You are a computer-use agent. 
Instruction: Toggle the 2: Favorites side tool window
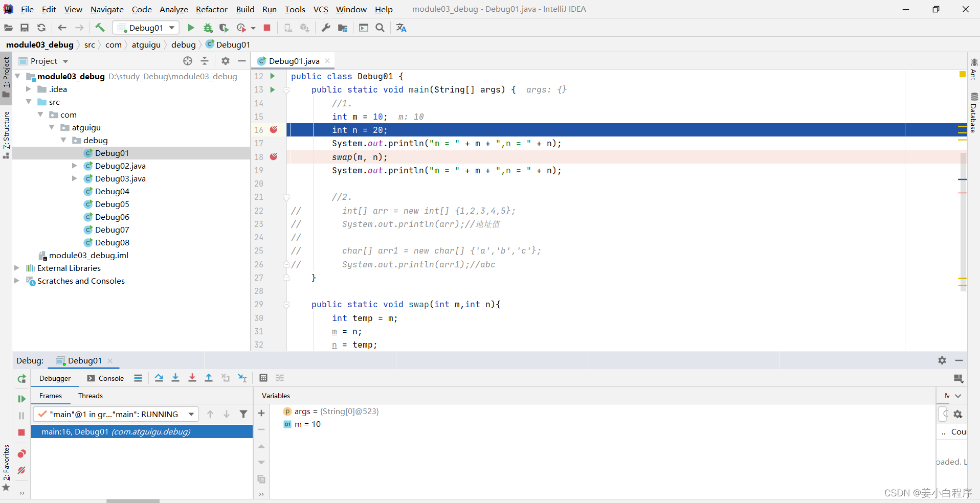6,467
